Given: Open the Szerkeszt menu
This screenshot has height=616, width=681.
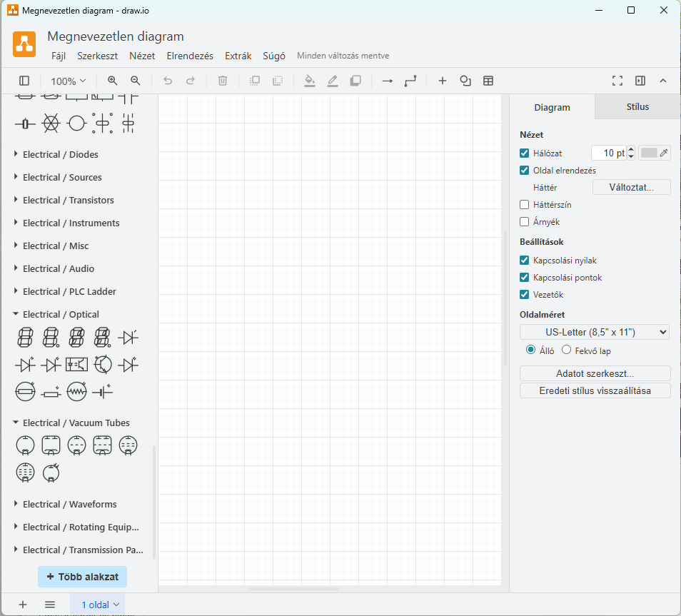Looking at the screenshot, I should pyautogui.click(x=97, y=56).
